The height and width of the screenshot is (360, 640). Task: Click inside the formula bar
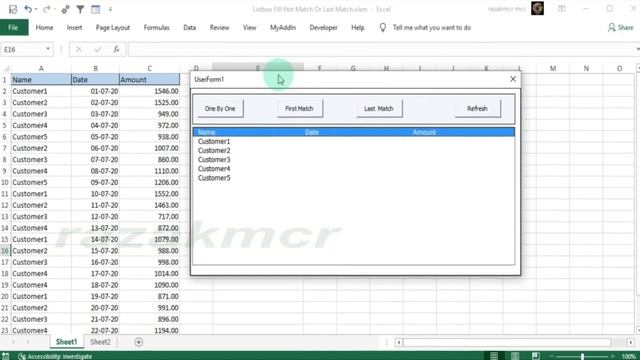[382, 49]
